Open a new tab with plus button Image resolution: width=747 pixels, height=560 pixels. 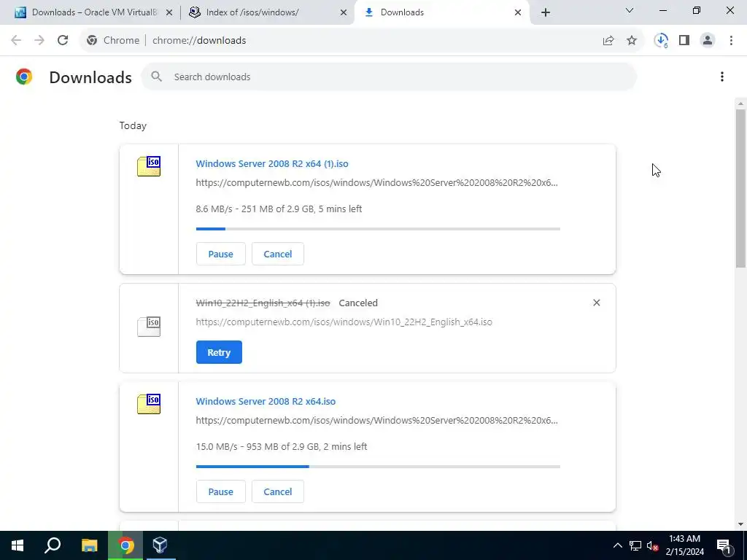tap(546, 12)
